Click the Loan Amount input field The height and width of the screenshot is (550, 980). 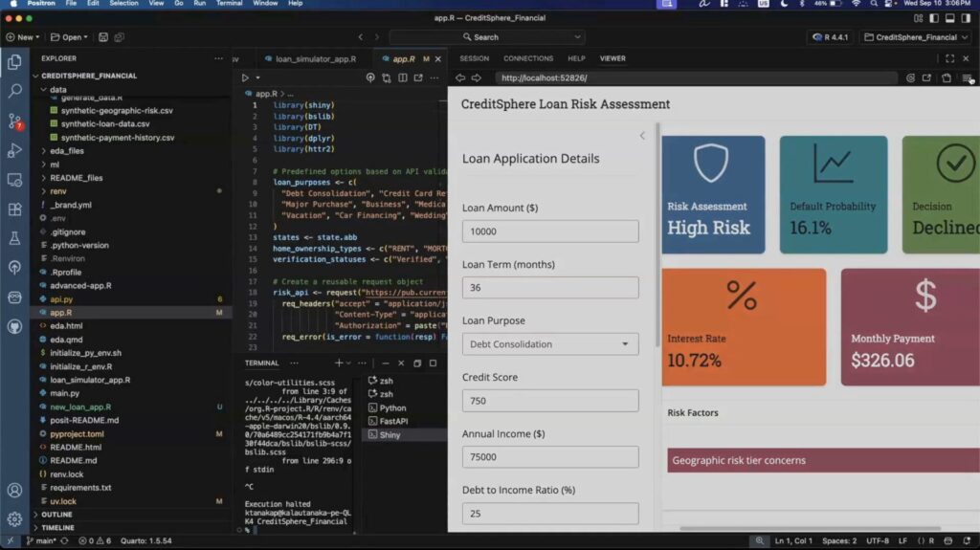549,231
